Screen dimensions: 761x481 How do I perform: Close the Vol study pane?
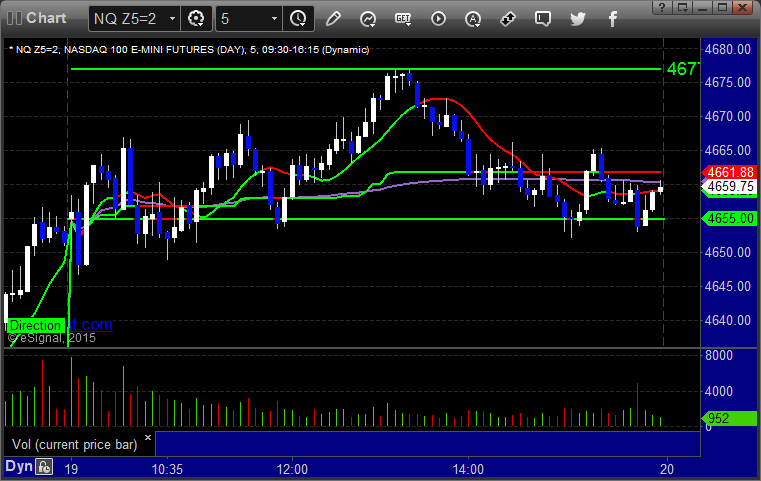pos(148,437)
